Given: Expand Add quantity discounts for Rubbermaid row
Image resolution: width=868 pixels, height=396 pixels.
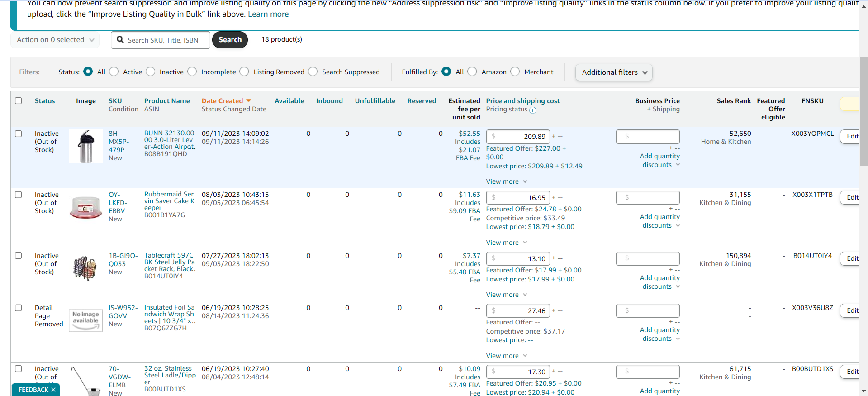Looking at the screenshot, I should [x=660, y=221].
